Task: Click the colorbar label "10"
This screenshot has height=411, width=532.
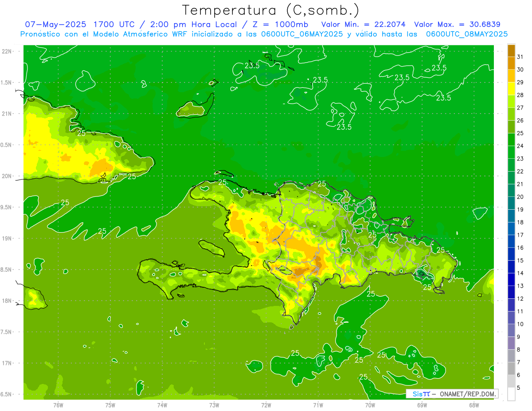Action: click(520, 324)
